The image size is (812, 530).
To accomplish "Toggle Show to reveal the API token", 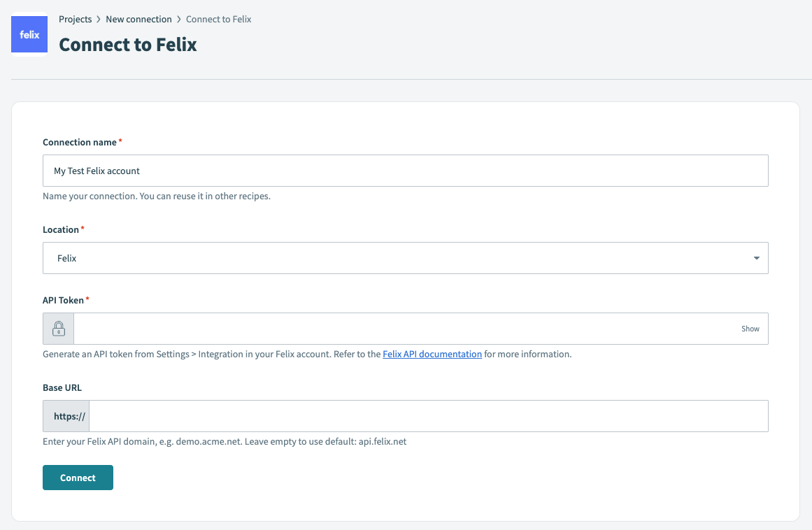I will click(x=750, y=329).
